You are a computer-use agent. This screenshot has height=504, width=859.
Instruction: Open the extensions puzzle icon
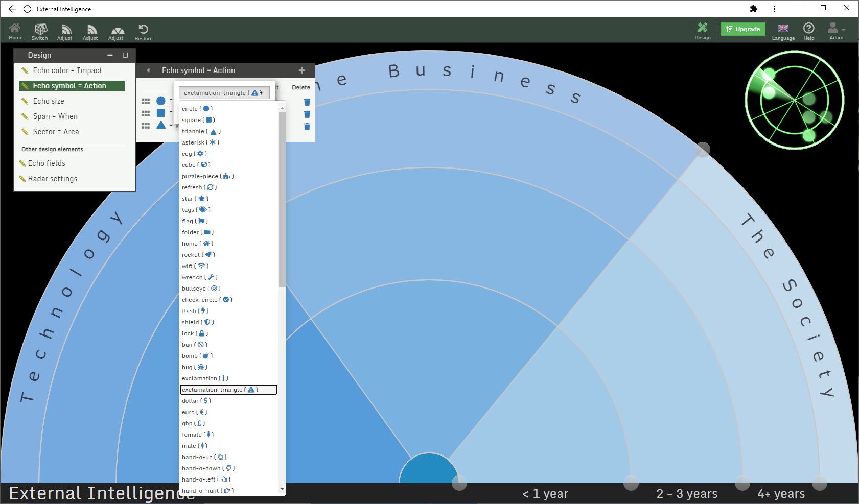(754, 9)
